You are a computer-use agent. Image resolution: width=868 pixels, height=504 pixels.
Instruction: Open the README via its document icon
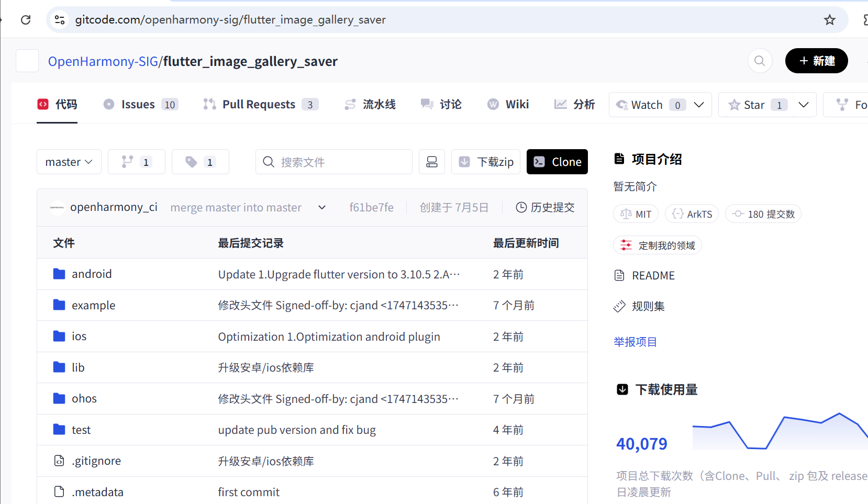(x=620, y=275)
